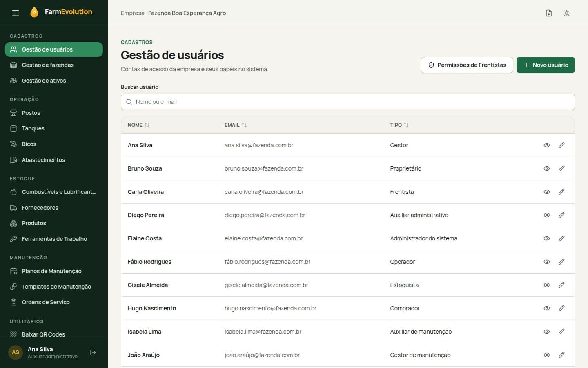Click Administrador do sistema type cell
The width and height of the screenshot is (588, 368).
[423, 238]
